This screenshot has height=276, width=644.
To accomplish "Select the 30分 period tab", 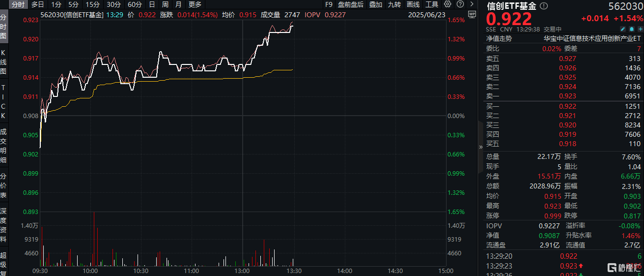I will pos(113,4).
